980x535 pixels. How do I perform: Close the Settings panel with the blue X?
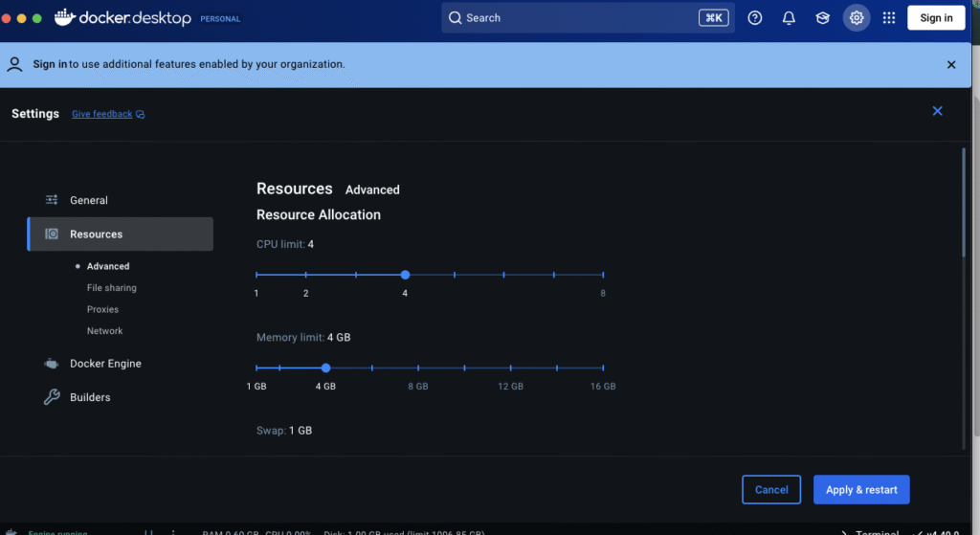pyautogui.click(x=937, y=111)
